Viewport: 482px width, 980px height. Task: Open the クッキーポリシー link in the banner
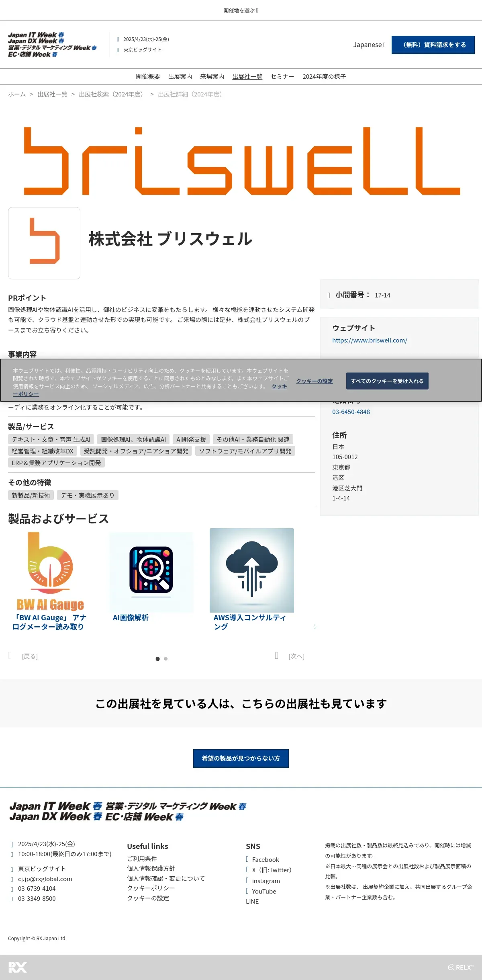279,386
